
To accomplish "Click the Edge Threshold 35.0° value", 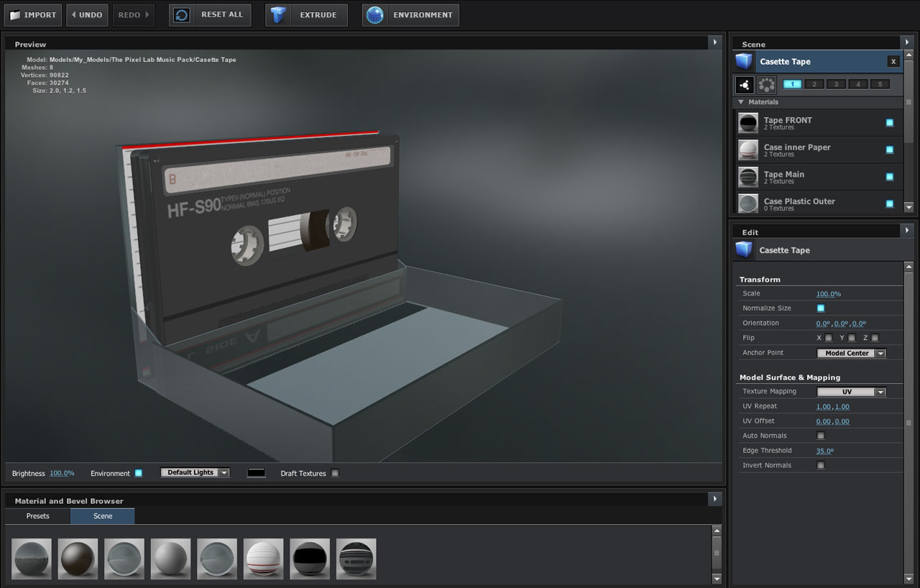I will [825, 451].
